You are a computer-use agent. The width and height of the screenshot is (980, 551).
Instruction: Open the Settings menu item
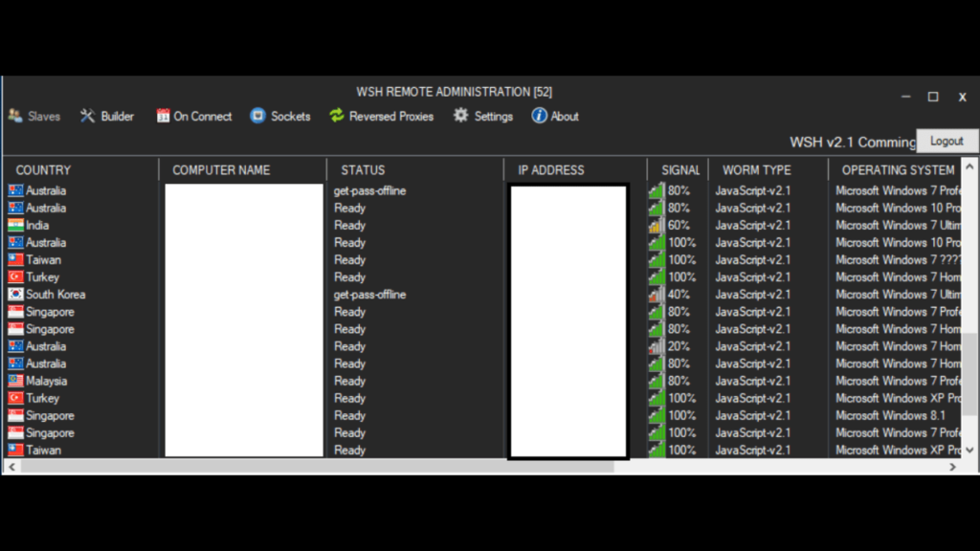(483, 116)
